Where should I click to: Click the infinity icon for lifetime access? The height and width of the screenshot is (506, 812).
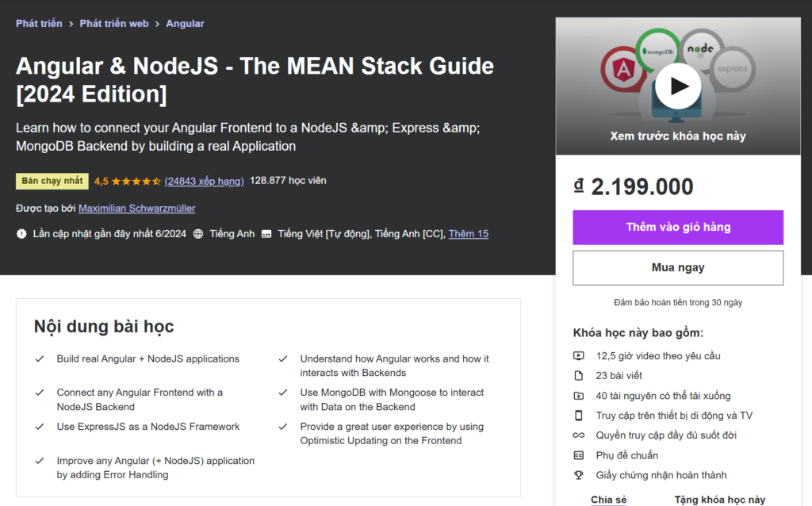(x=580, y=435)
